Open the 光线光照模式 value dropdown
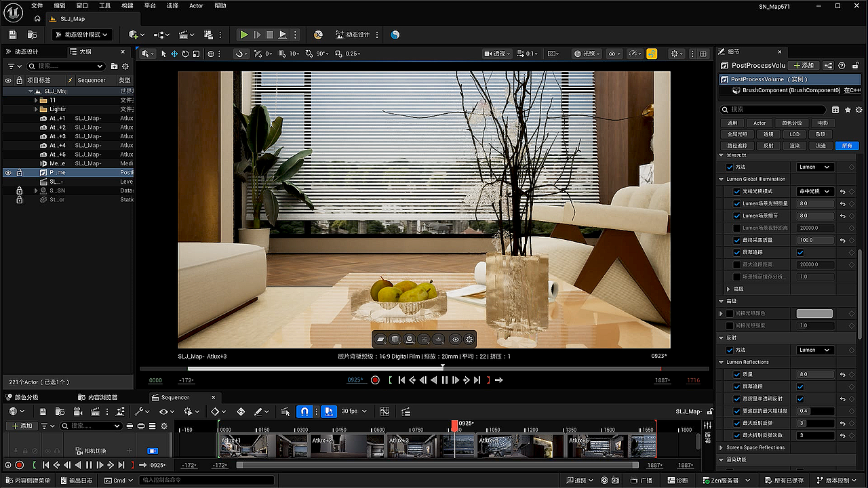Image resolution: width=868 pixels, height=488 pixels. pyautogui.click(x=814, y=191)
